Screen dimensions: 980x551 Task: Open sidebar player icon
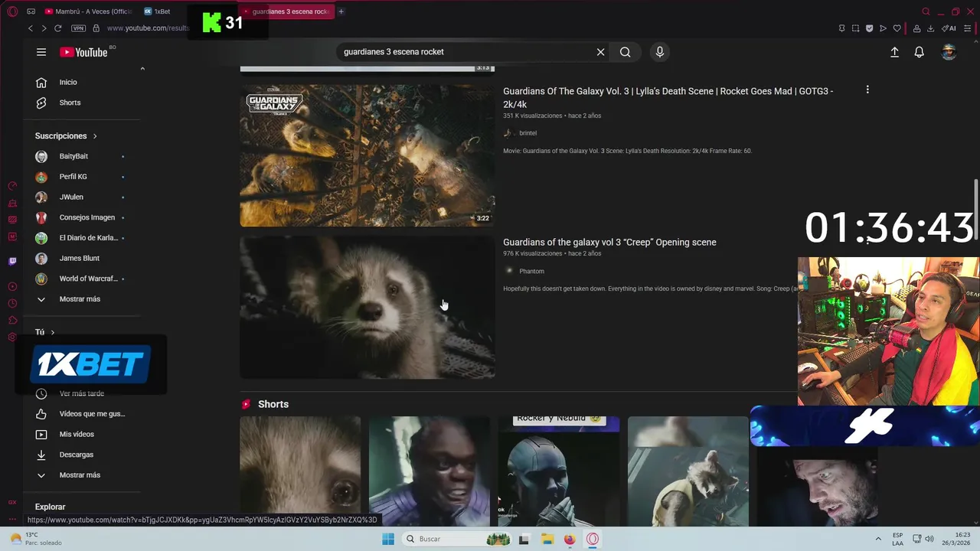coord(12,286)
